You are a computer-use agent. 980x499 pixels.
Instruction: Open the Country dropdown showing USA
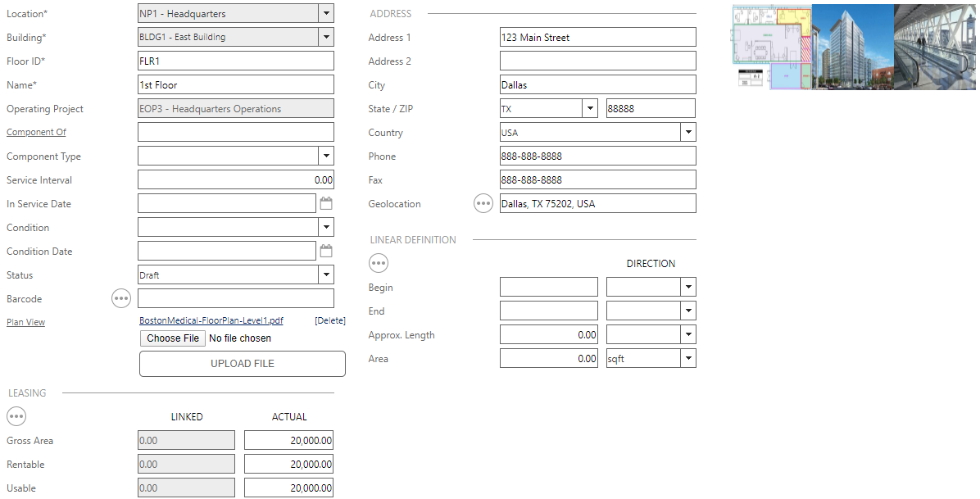687,133
